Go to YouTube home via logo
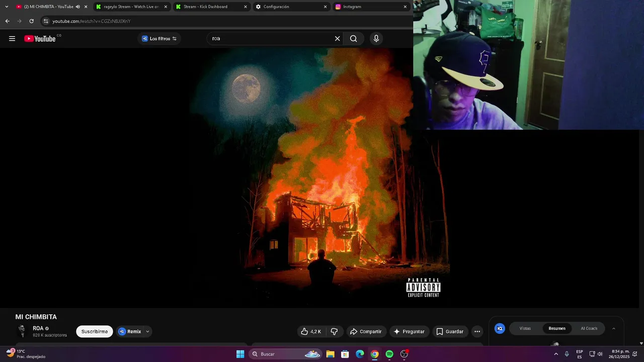Image resolution: width=644 pixels, height=362 pixels. (x=40, y=39)
